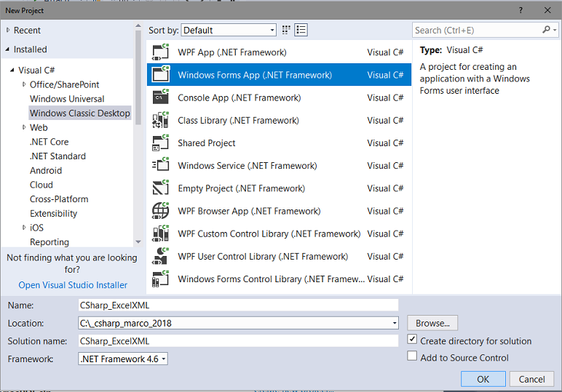The width and height of the screenshot is (562, 392).
Task: Click the Class Library template icon
Action: pos(160,120)
